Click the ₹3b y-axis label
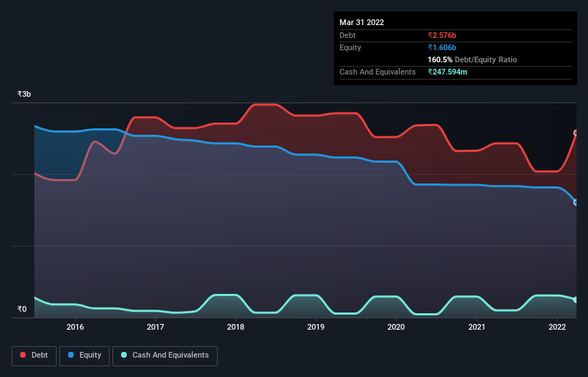588x377 pixels. coord(24,94)
